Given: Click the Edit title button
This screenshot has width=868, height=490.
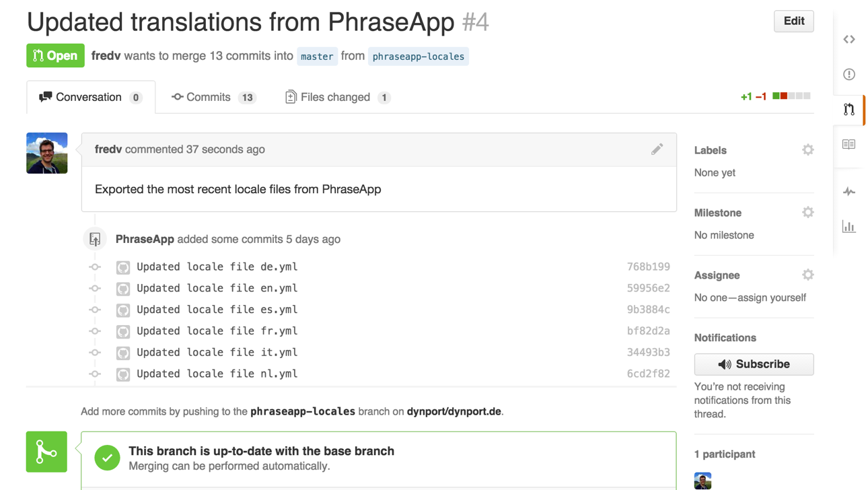Looking at the screenshot, I should [x=794, y=22].
